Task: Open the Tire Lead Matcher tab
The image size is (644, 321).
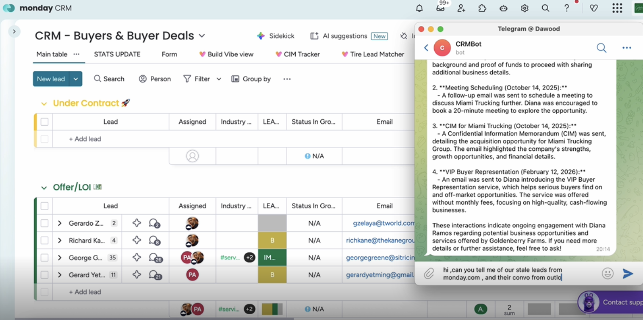Action: click(373, 54)
